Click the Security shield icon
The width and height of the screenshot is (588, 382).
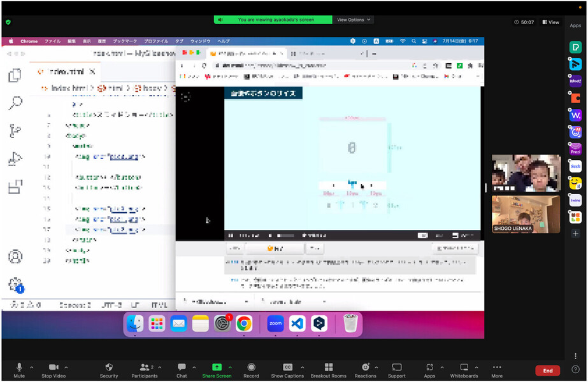[x=109, y=367]
